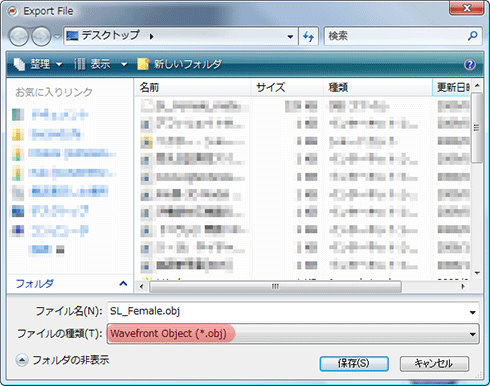490x386 pixels.
Task: Open the address bar history dropdown
Action: tap(290, 36)
